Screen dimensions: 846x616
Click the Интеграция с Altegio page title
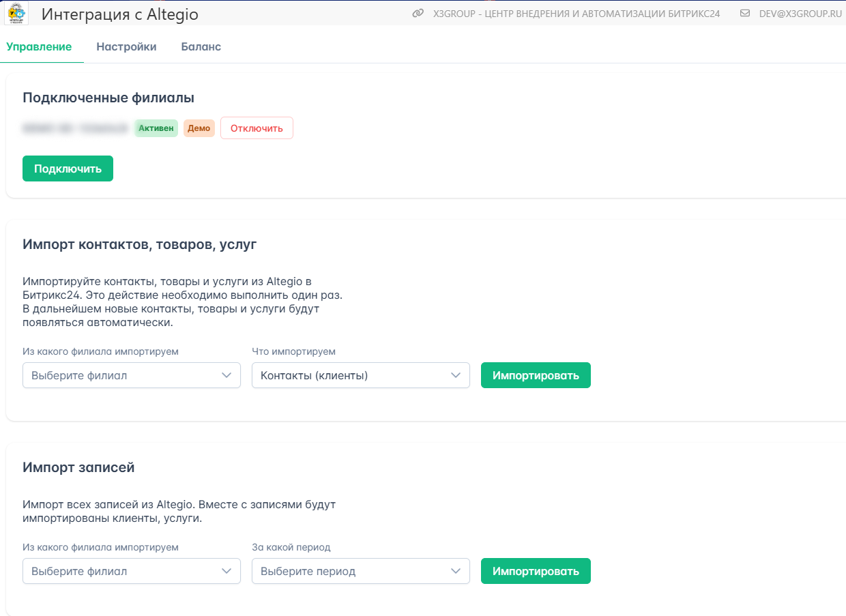click(120, 14)
